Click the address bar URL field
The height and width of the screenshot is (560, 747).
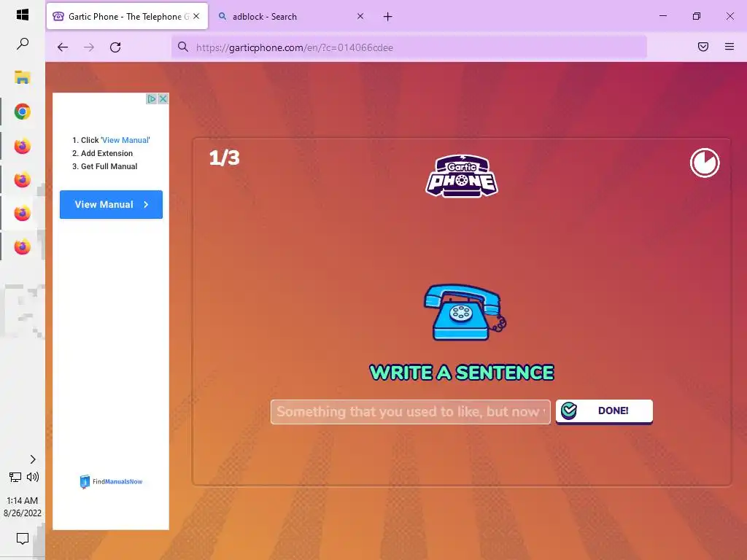coord(409,47)
